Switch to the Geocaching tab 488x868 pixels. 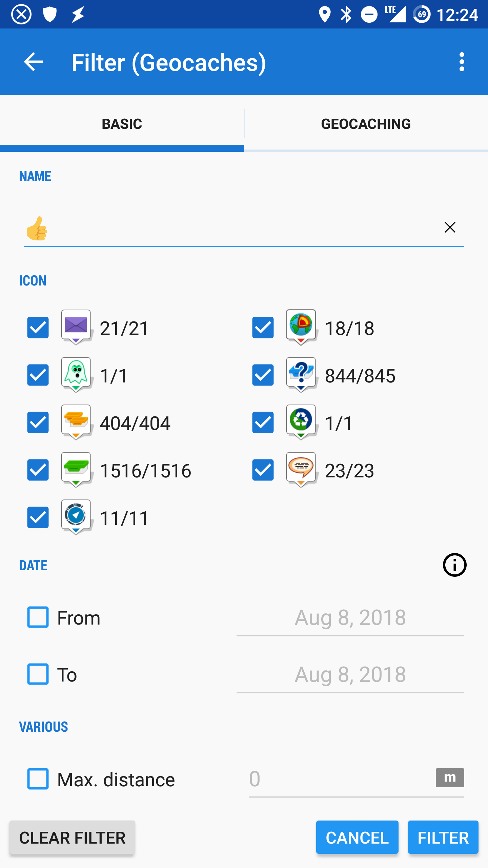point(366,124)
